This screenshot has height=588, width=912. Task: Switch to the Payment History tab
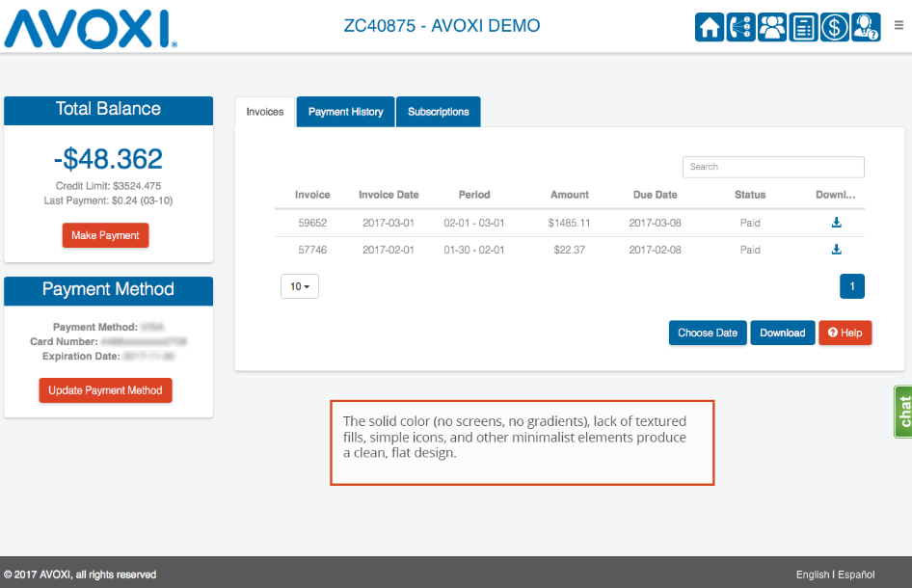click(345, 112)
